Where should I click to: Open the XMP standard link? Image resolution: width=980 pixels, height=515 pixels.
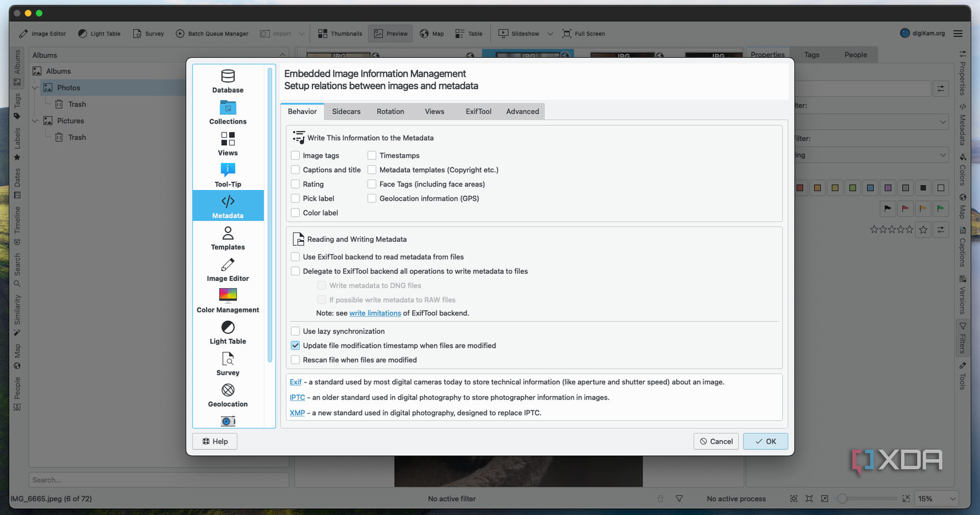pos(297,413)
